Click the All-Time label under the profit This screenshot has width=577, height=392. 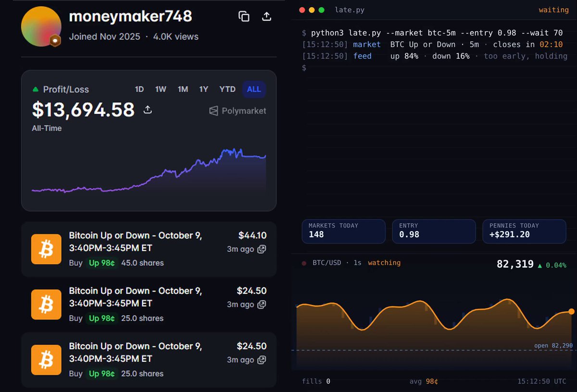(x=47, y=128)
